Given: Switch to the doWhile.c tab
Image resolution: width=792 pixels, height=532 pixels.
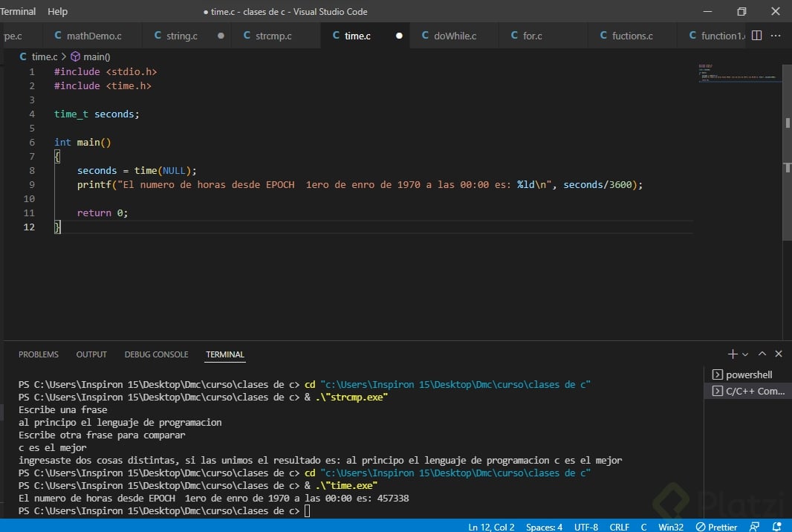Looking at the screenshot, I should 455,36.
